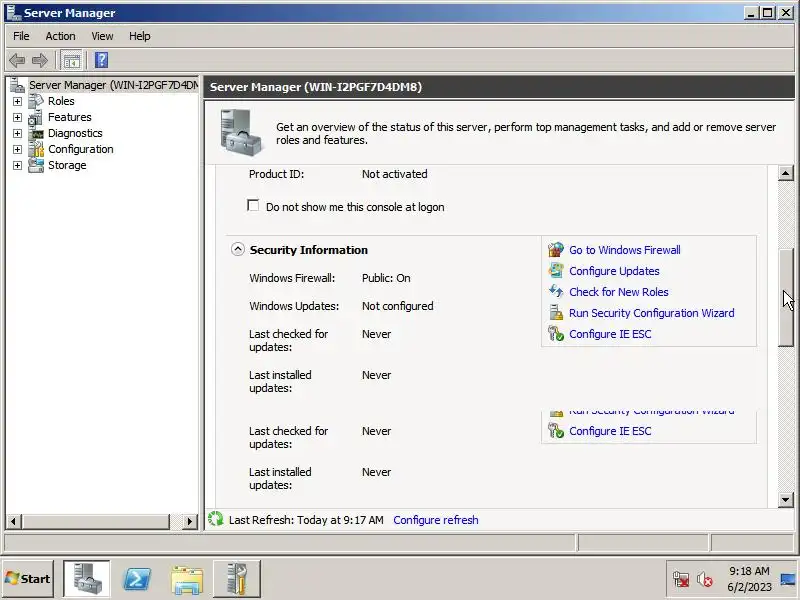Click the Run Security Configuration Wizard icon
This screenshot has height=600, width=800.
(x=556, y=313)
